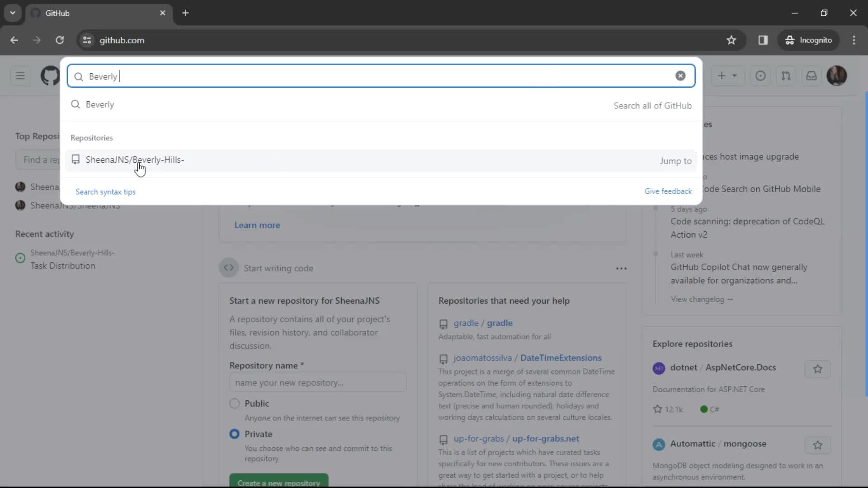Click the Learn more link

coord(257,225)
